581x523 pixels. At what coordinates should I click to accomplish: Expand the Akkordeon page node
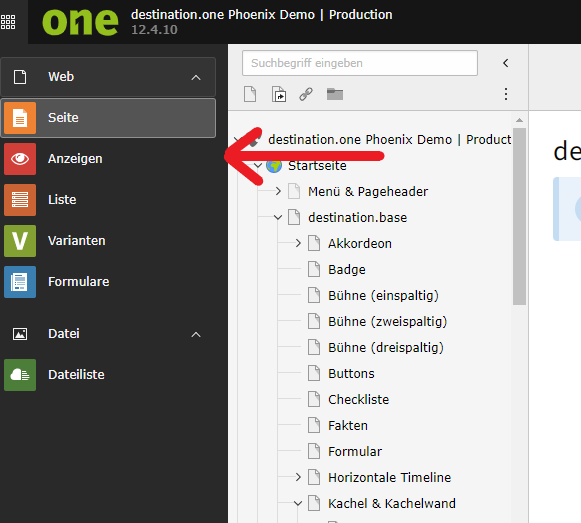(x=298, y=244)
